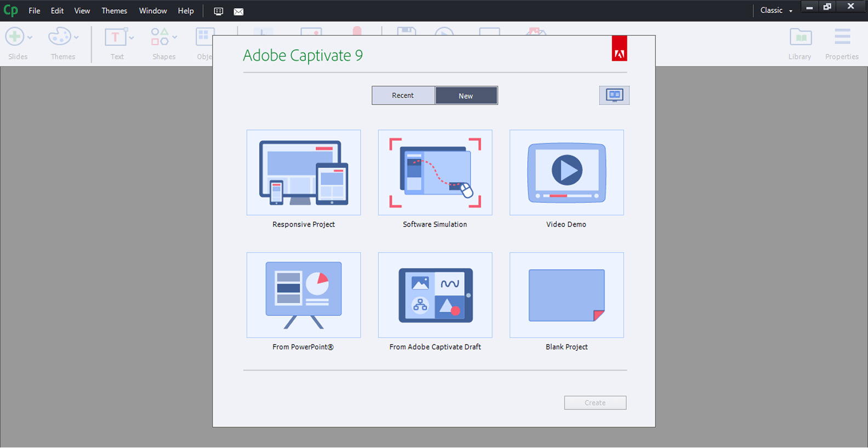Select the Video Demo thumbnail
The width and height of the screenshot is (868, 448).
[567, 173]
